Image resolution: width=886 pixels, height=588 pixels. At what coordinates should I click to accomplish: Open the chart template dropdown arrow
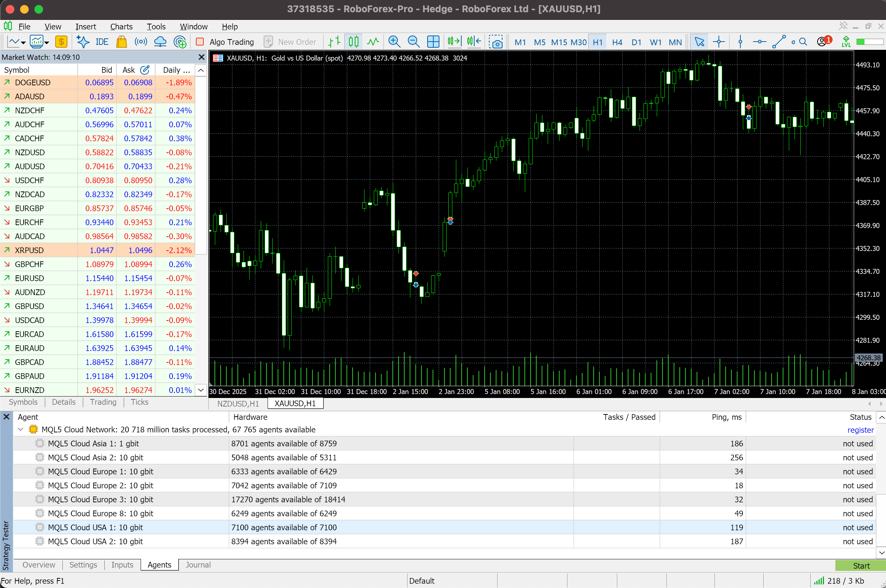tap(47, 42)
